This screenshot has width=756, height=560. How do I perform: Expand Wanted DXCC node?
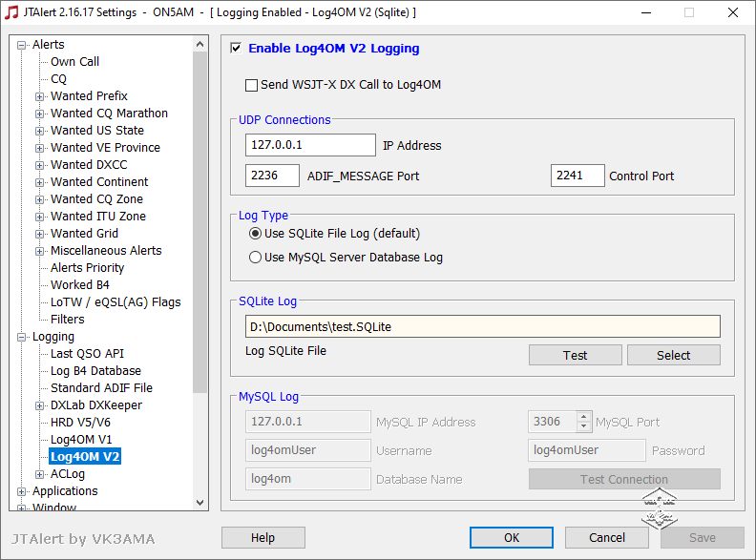coord(39,165)
